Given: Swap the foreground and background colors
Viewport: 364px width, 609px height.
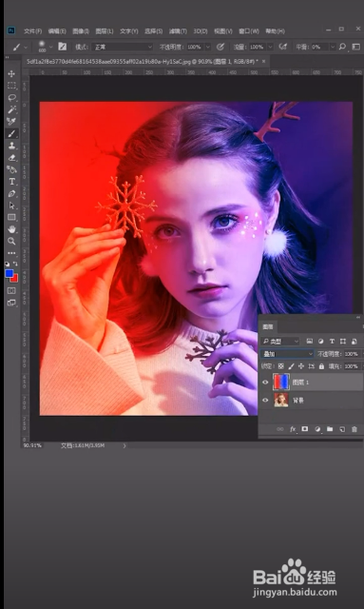Looking at the screenshot, I should [15, 265].
